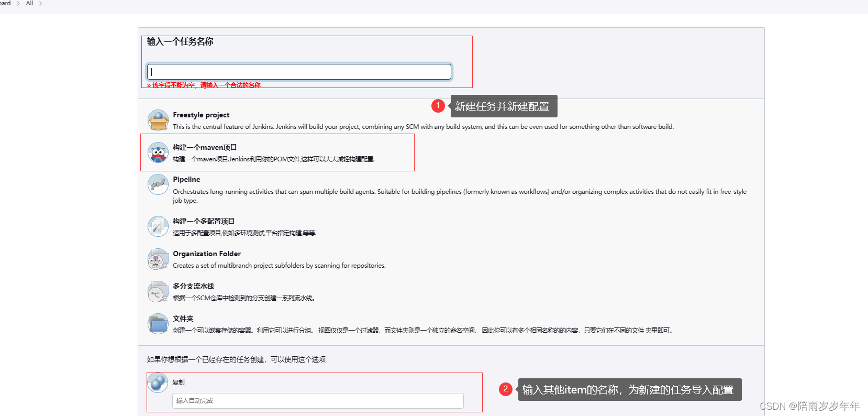This screenshot has height=416, width=868.
Task: Click the Pipeline description text
Action: (x=460, y=196)
